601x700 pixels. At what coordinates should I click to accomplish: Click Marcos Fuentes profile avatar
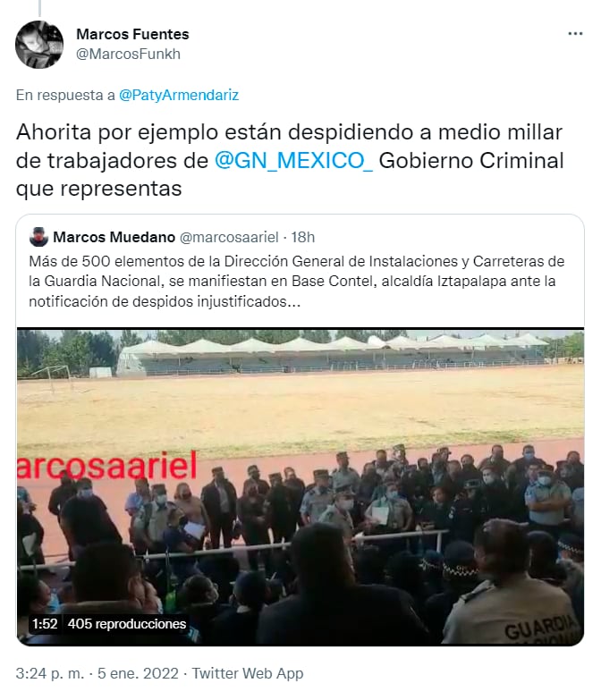[x=39, y=44]
